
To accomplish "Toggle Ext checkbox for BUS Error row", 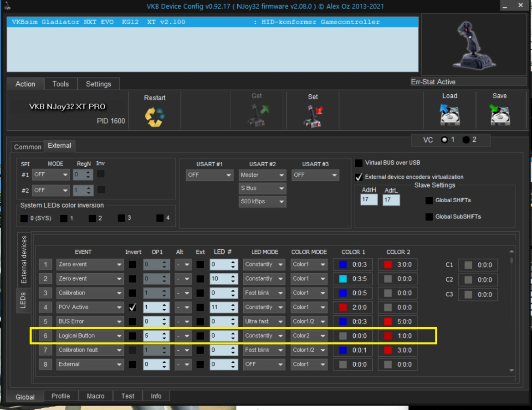I will [x=200, y=322].
